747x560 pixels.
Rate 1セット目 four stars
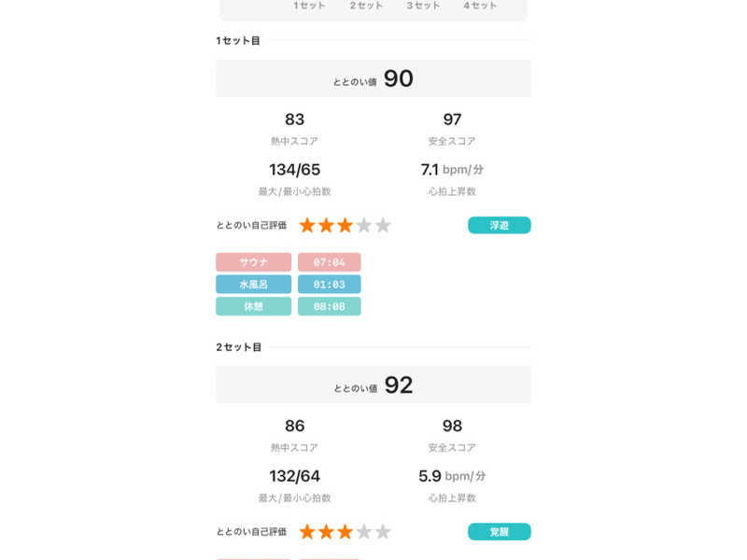pyautogui.click(x=364, y=225)
